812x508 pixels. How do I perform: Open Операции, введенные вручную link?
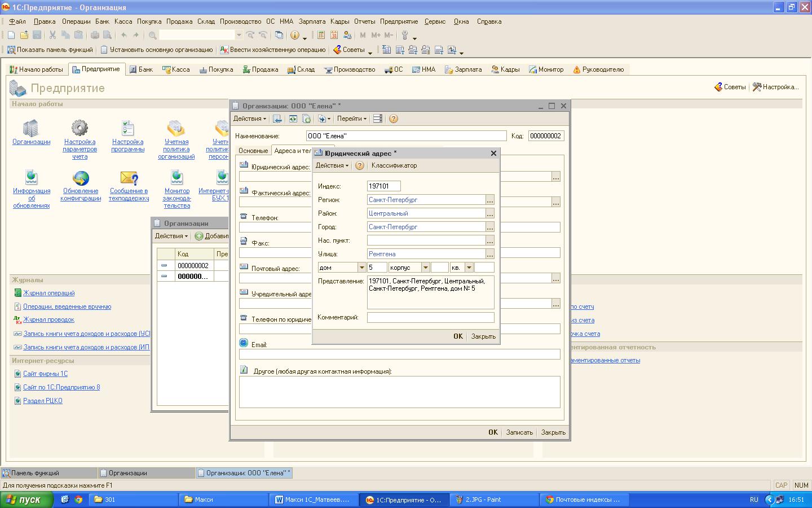click(x=67, y=306)
